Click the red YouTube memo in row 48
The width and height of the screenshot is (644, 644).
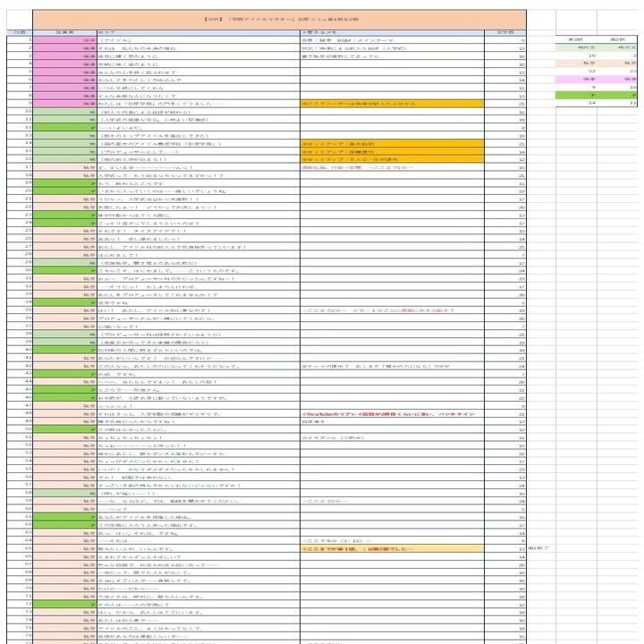click(x=393, y=413)
